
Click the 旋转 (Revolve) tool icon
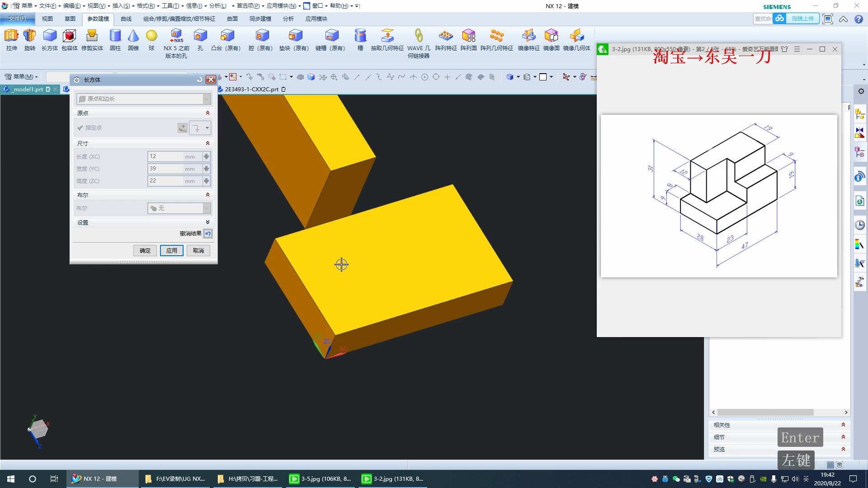[29, 36]
